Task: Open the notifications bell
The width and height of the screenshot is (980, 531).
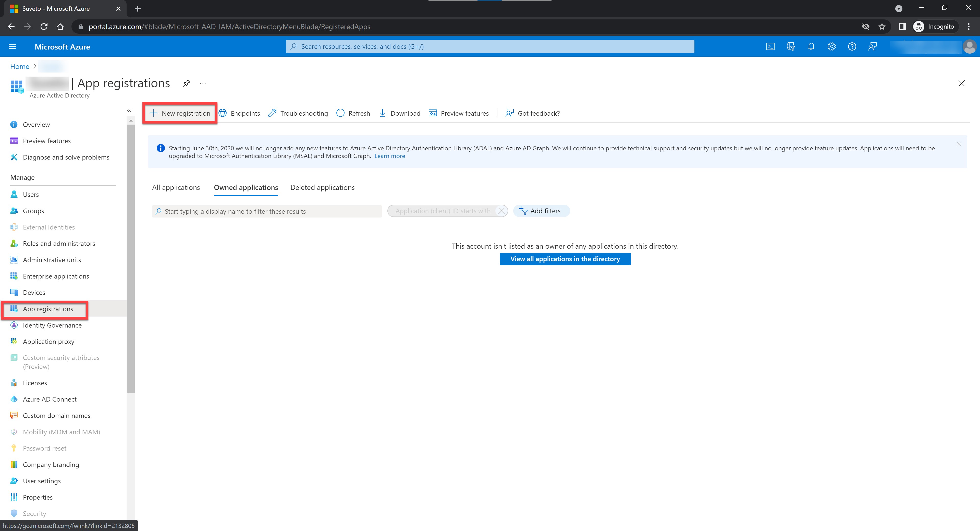Action: 811,46
